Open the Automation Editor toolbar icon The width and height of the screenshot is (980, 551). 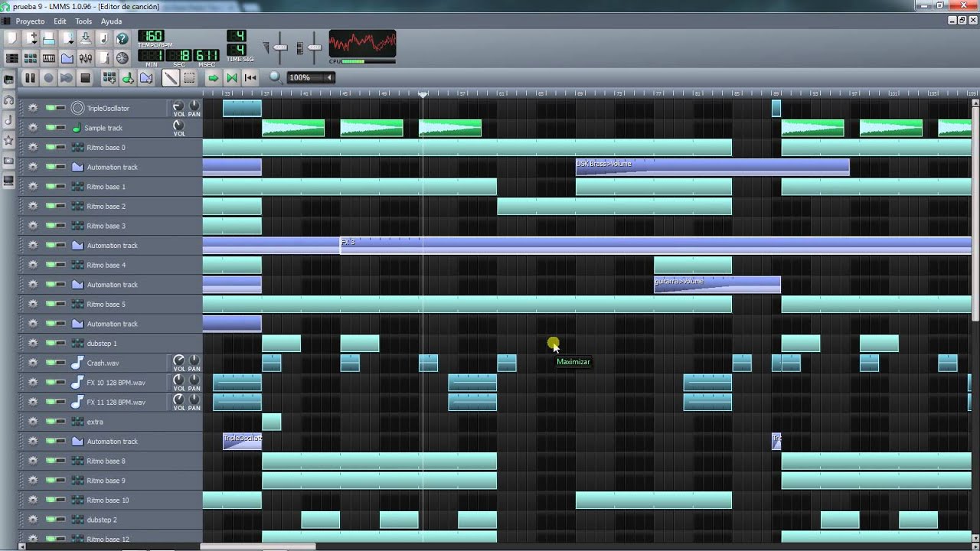tap(67, 58)
